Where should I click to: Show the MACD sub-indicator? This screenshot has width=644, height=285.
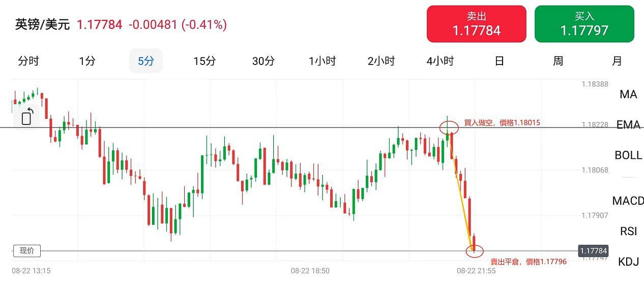628,201
